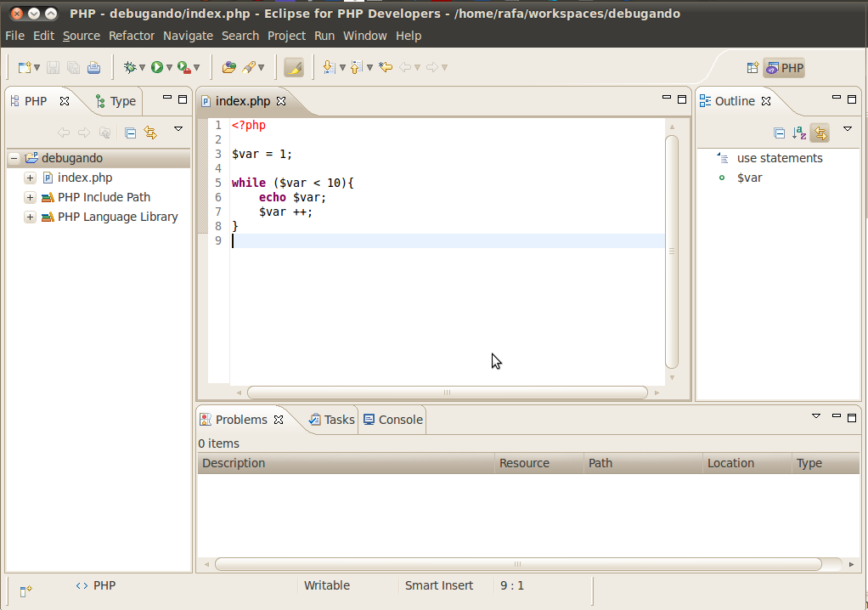
Task: Select $var entry in Outline
Action: pyautogui.click(x=750, y=178)
